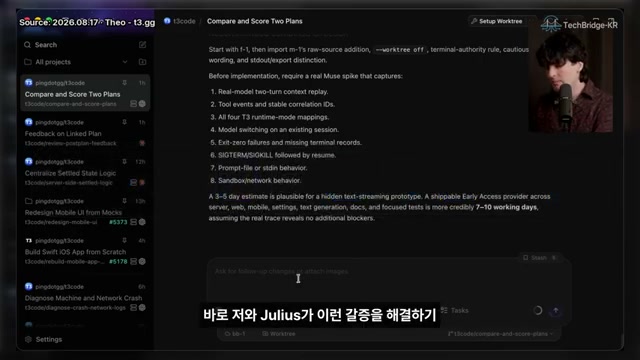
Task: Click the Setup Worktree button
Action: click(497, 21)
